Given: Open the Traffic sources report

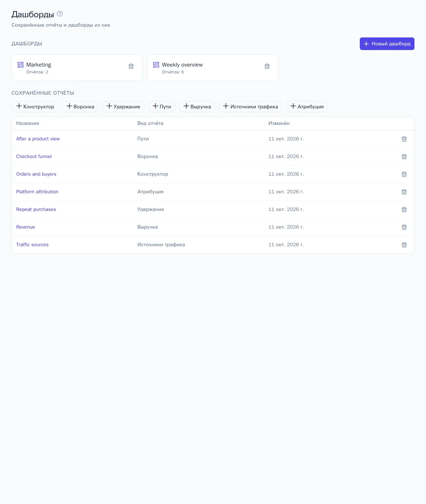Looking at the screenshot, I should click(32, 245).
